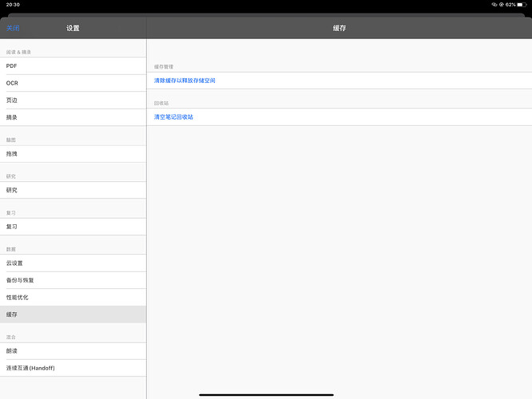
Task: Tap the 缓存管理 section header
Action: point(164,67)
